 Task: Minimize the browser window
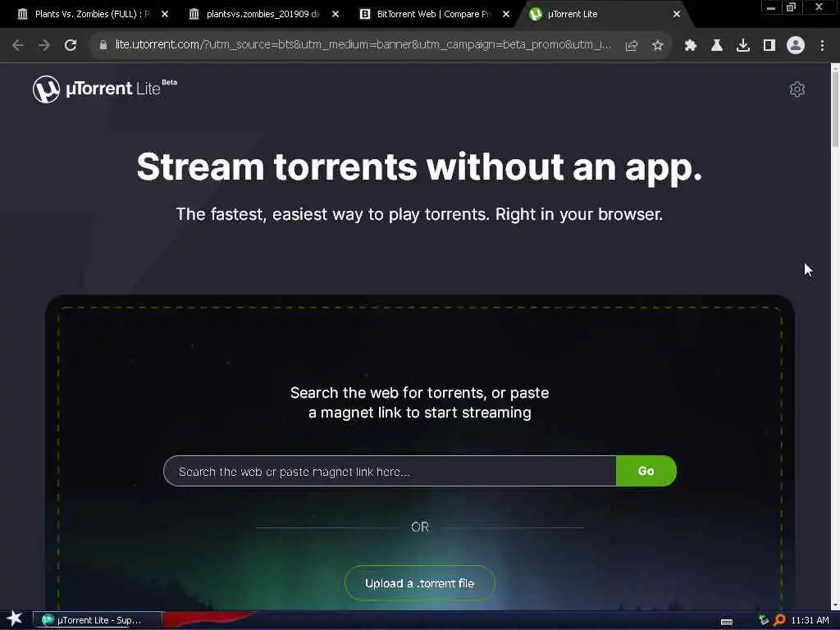tap(771, 7)
